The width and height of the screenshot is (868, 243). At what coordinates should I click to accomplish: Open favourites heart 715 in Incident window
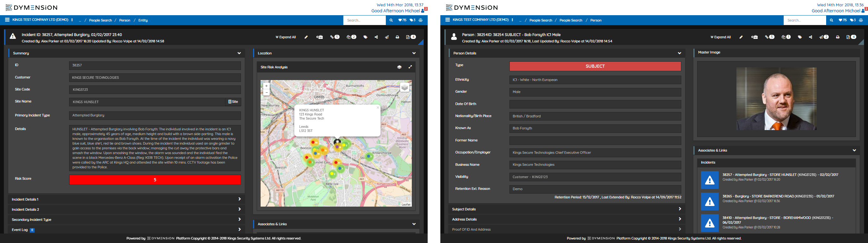[402, 20]
